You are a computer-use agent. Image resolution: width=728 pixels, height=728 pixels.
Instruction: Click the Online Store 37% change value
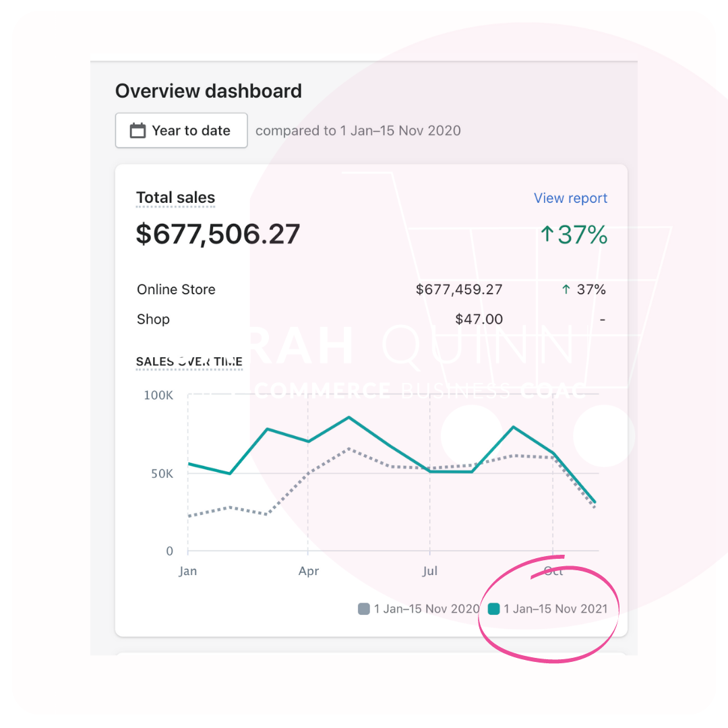click(x=591, y=290)
